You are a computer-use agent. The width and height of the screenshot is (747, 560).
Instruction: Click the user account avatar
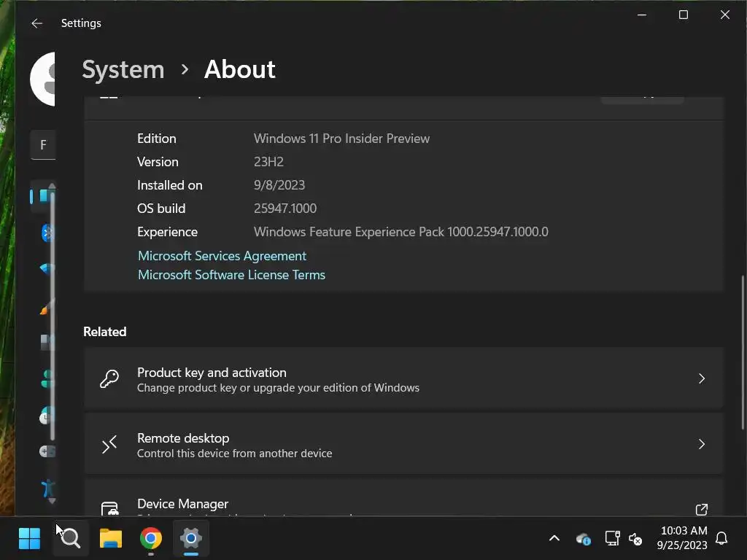43,79
